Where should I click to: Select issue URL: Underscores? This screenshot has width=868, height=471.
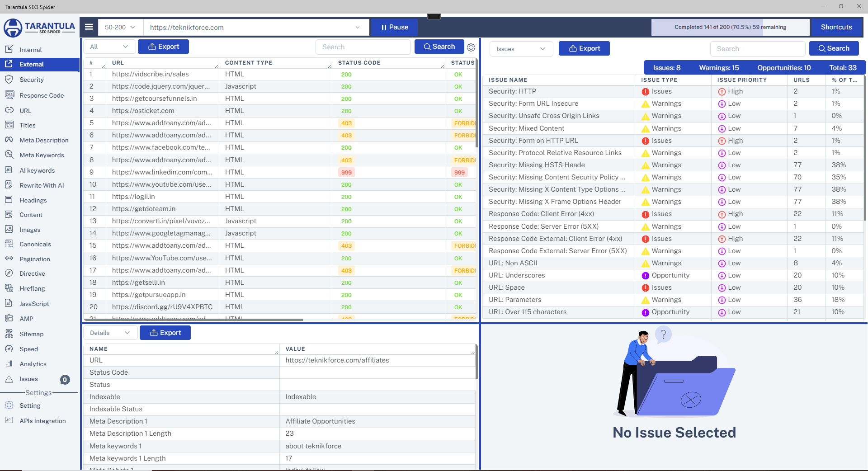(674, 275)
